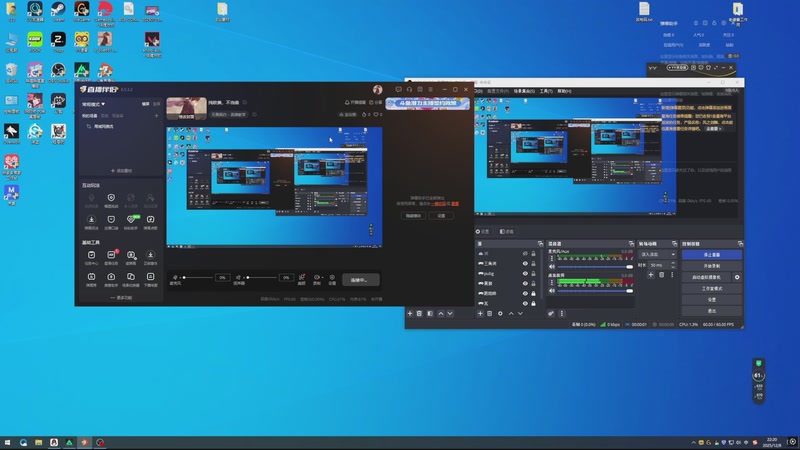Open the headset support icon in streaming app title bar
This screenshot has width=800, height=450.
[x=409, y=89]
